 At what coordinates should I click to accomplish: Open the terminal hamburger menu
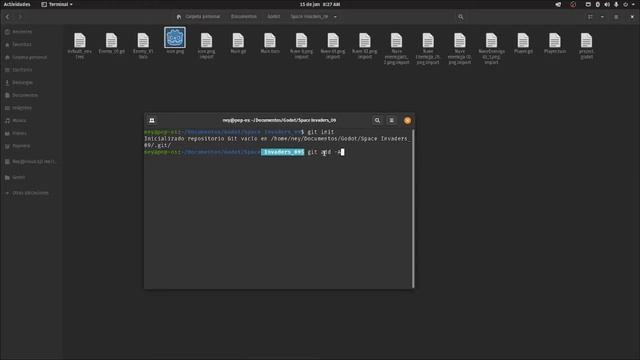(x=391, y=120)
